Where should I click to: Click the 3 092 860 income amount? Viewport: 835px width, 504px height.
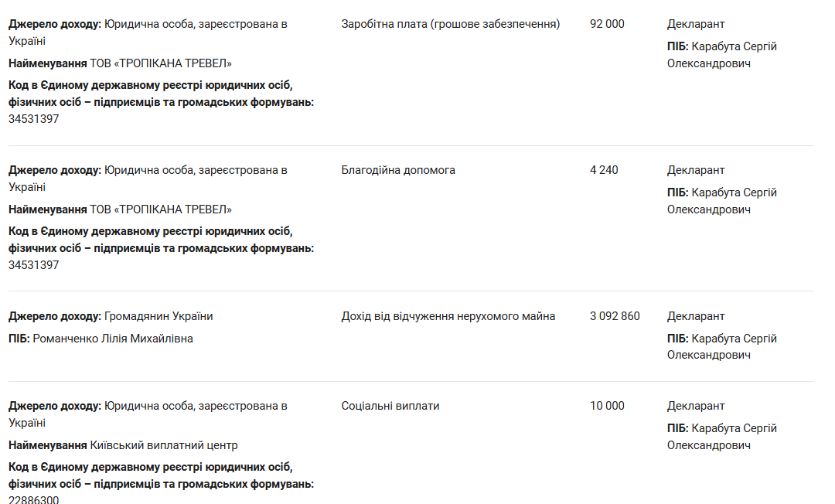(x=615, y=316)
